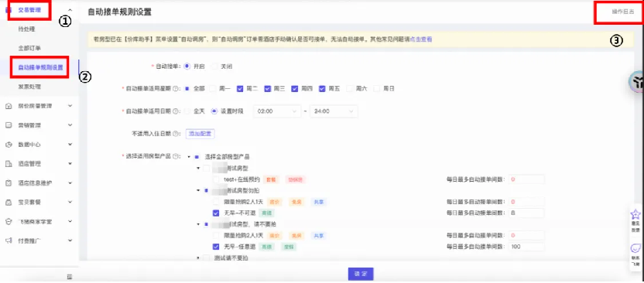Screen dimensions: 644x283
Task: Uncheck the 无早-任意退 product checkbox
Action: [x=216, y=247]
